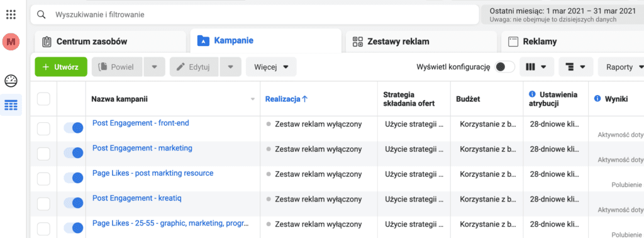Screen dimensions: 644x238
Task: Toggle Post Engagement - kreatiq switch
Action: click(74, 203)
